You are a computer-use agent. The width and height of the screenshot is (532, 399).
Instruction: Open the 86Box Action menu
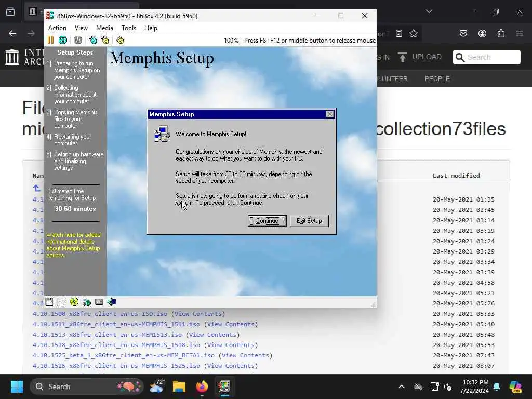57,28
